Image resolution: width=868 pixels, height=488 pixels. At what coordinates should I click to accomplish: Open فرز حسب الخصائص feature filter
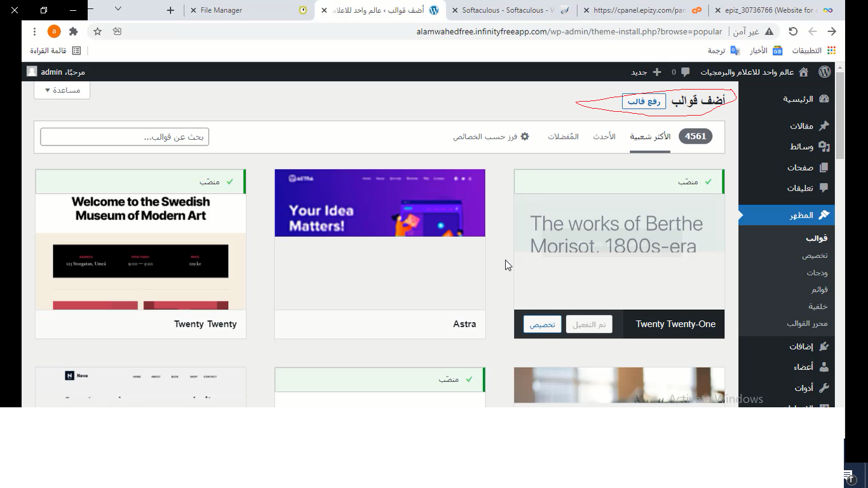pyautogui.click(x=491, y=137)
